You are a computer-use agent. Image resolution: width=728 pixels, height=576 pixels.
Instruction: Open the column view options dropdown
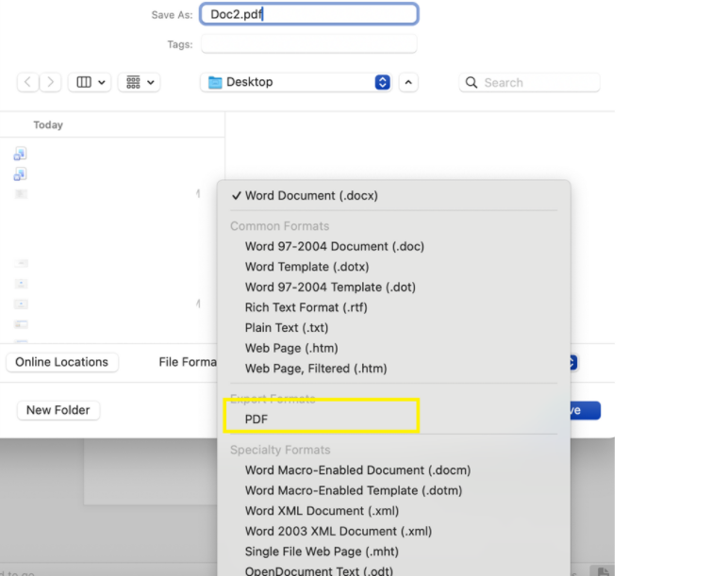click(x=90, y=83)
